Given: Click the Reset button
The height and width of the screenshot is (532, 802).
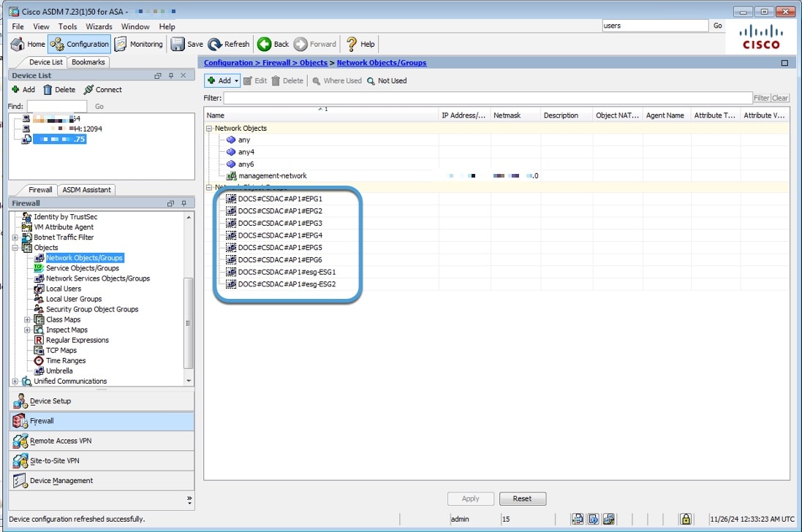Looking at the screenshot, I should 522,498.
